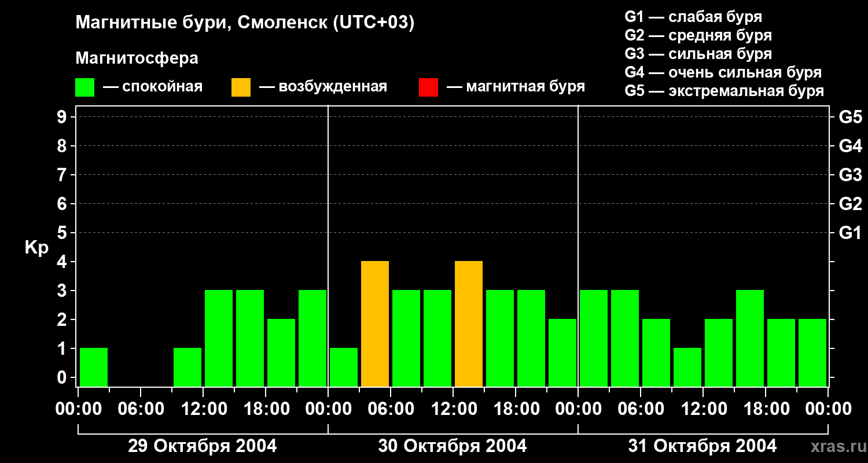Click the red 'магнитная буря' legend swatch
Image resolution: width=868 pixels, height=463 pixels.
point(429,87)
